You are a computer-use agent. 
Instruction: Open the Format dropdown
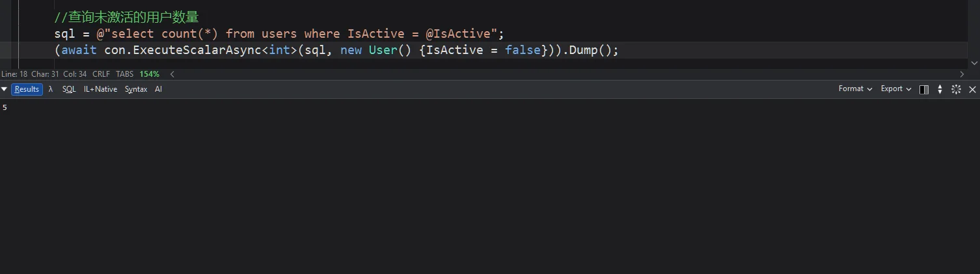(855, 89)
